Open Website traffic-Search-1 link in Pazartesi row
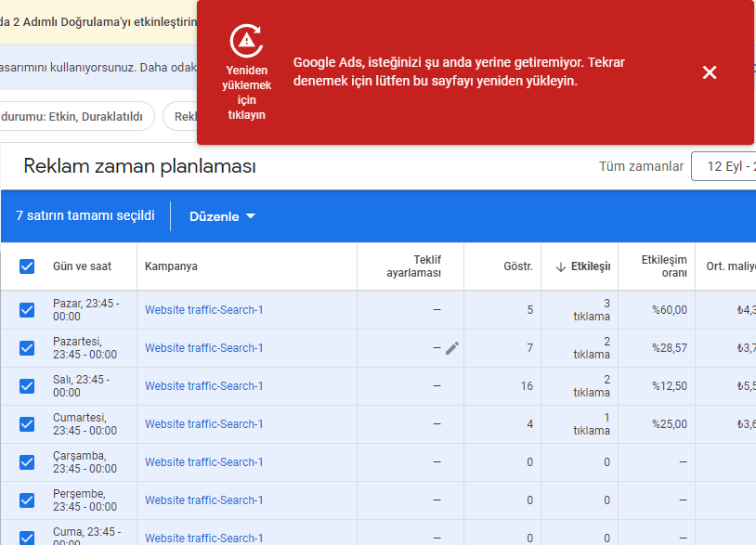 pyautogui.click(x=204, y=348)
